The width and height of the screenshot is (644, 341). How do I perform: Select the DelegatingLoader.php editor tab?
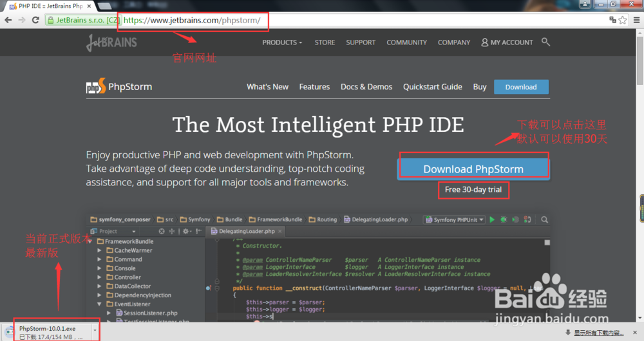click(247, 231)
